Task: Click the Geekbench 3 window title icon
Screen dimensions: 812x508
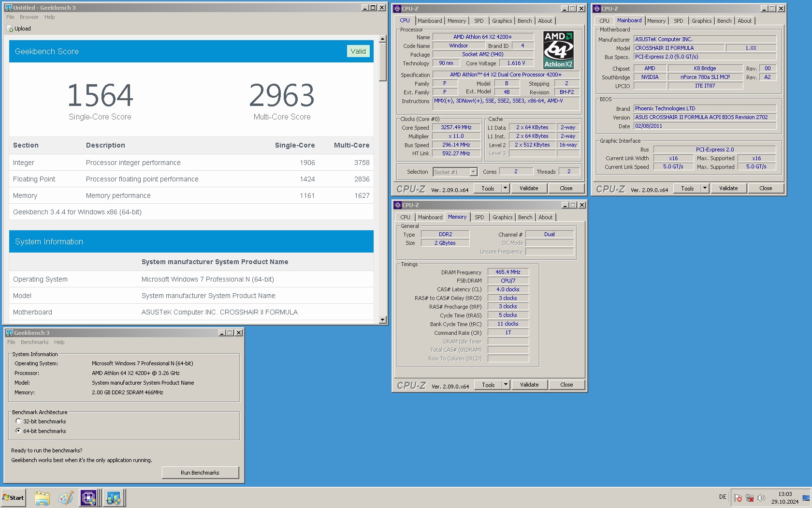Action: [x=9, y=333]
